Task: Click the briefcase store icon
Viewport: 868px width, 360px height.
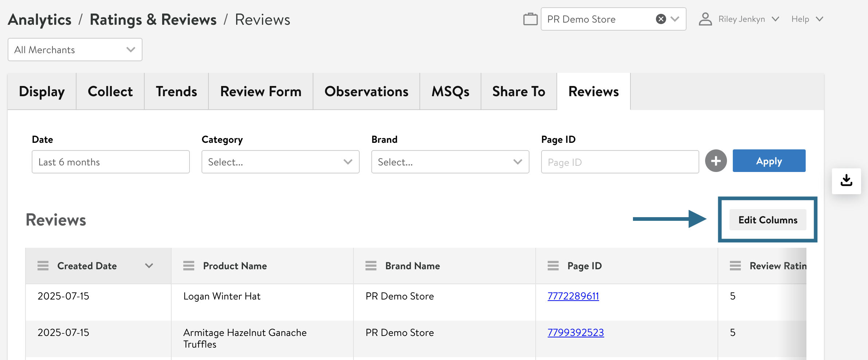Action: coord(530,19)
